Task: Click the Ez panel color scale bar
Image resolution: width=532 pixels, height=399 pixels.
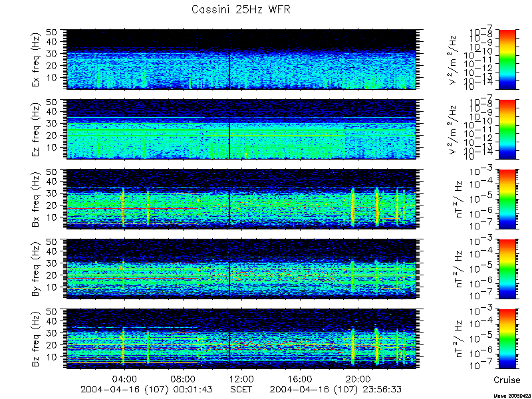Action: tap(507, 129)
